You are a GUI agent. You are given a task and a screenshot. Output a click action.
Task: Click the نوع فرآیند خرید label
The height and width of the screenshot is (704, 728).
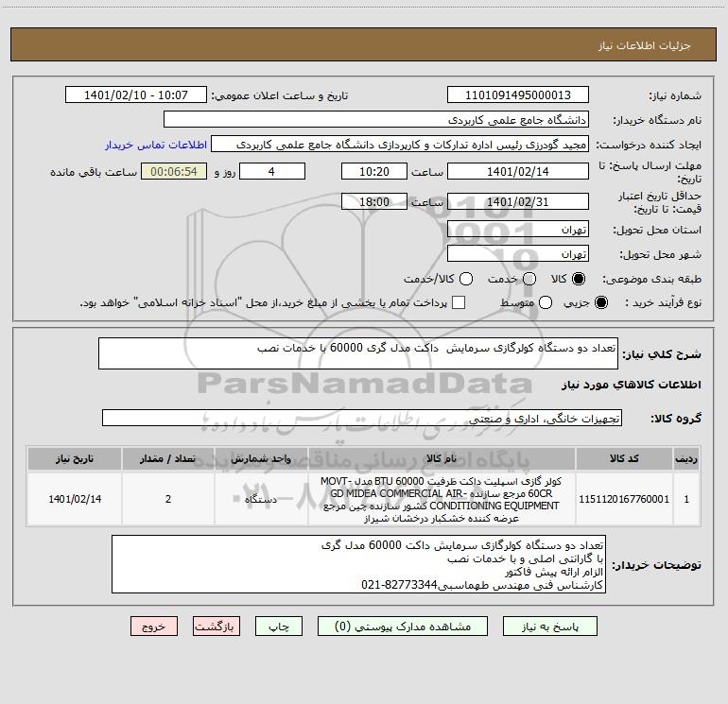(663, 302)
